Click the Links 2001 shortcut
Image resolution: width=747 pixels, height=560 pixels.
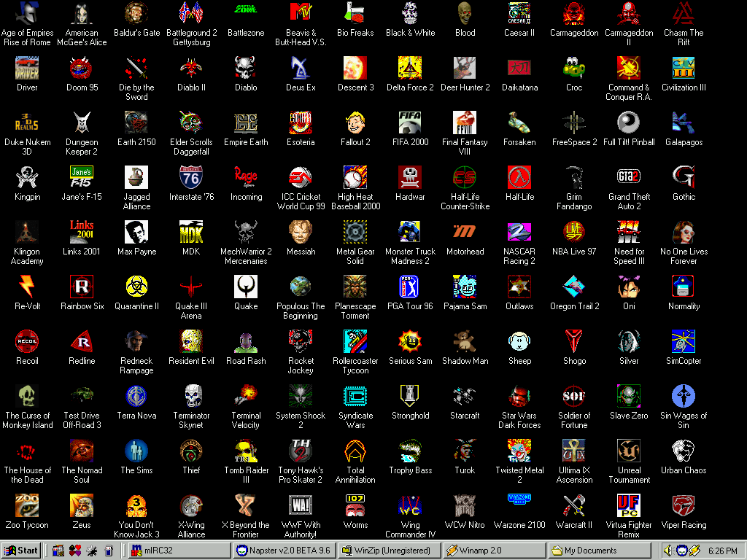click(x=82, y=233)
